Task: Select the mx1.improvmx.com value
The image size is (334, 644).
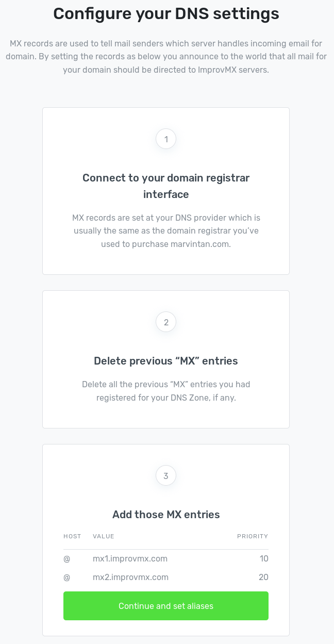Action: 130,558
